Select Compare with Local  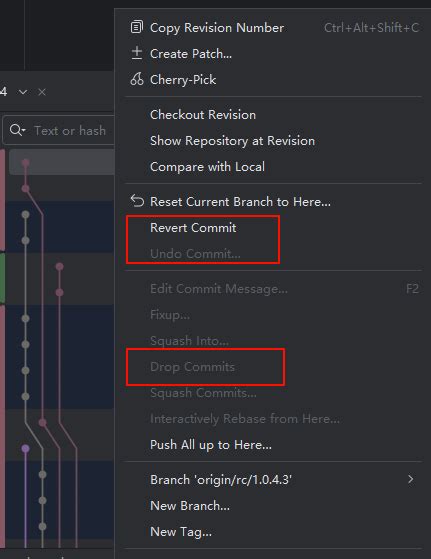(x=207, y=167)
